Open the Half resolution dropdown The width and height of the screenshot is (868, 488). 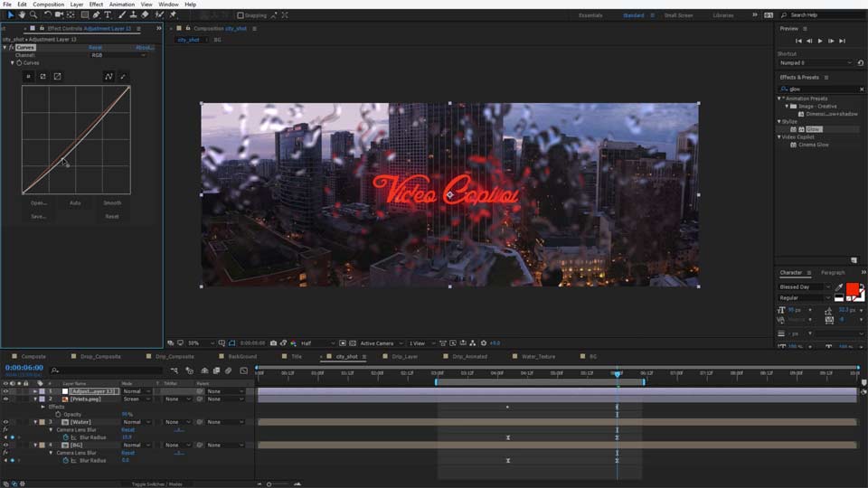pos(318,343)
